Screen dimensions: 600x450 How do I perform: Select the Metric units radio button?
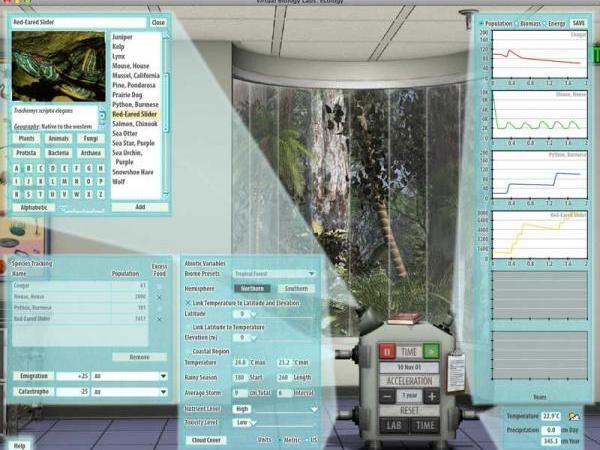click(x=280, y=440)
